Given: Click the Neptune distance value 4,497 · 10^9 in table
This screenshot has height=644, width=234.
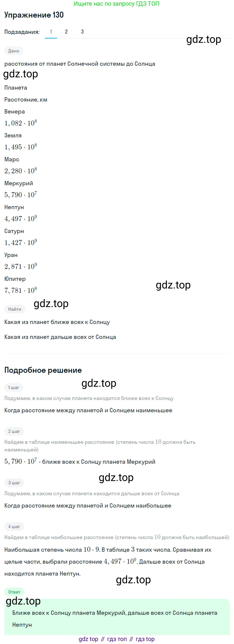Looking at the screenshot, I should [x=21, y=218].
